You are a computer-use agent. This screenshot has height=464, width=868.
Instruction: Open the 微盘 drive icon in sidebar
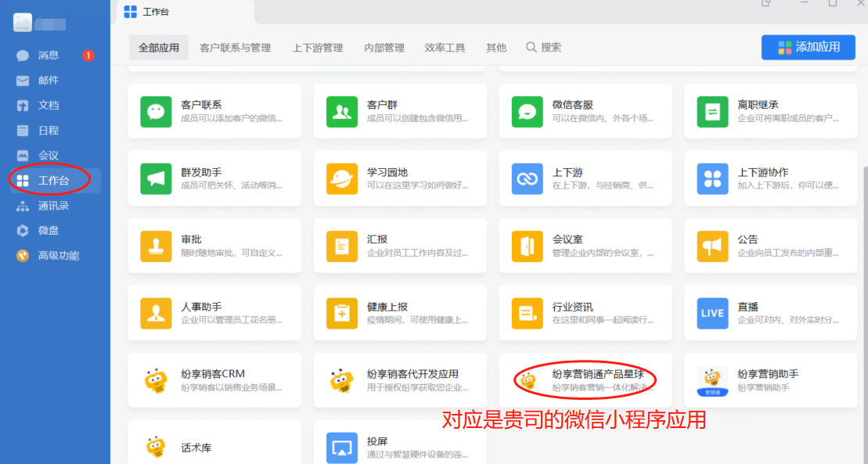coord(23,231)
